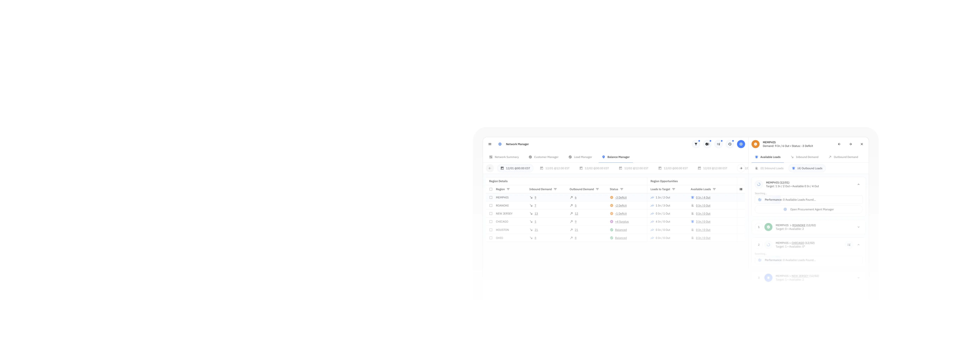Select the target icon on the far right toolbar

click(741, 144)
